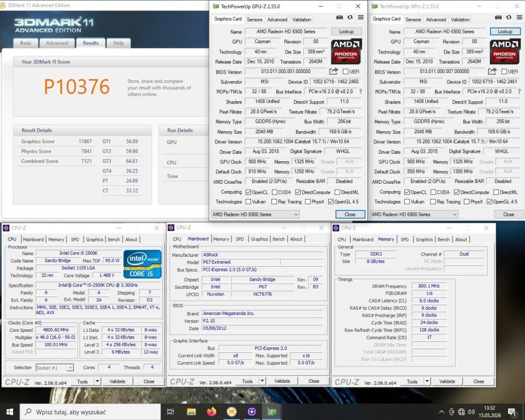The image size is (525, 420).
Task: Open the GPU selector dropdown in the left GPU-Z window
Action: (x=255, y=214)
